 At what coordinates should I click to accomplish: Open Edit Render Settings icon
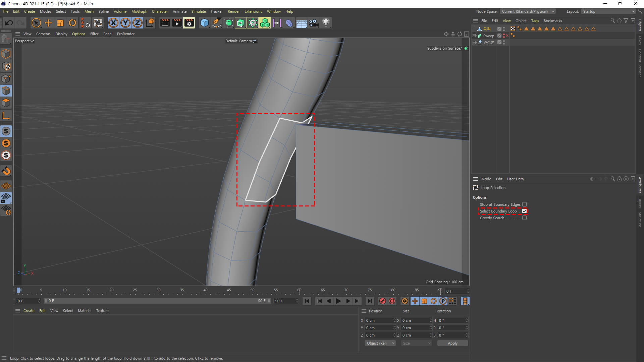(189, 23)
